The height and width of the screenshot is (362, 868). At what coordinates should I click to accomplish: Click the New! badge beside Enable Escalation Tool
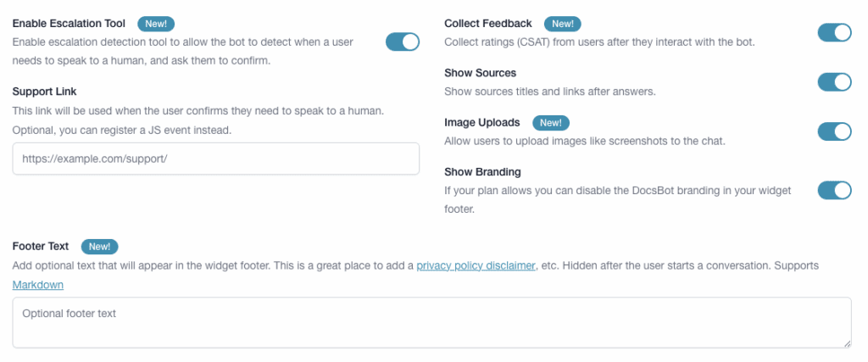pos(155,23)
